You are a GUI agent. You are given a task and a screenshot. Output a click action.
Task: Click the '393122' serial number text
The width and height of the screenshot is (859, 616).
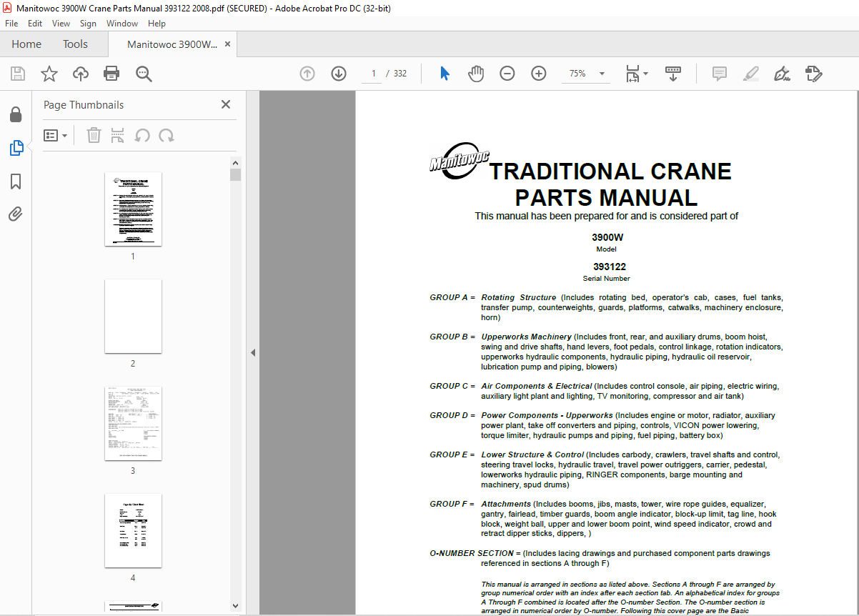tap(610, 267)
